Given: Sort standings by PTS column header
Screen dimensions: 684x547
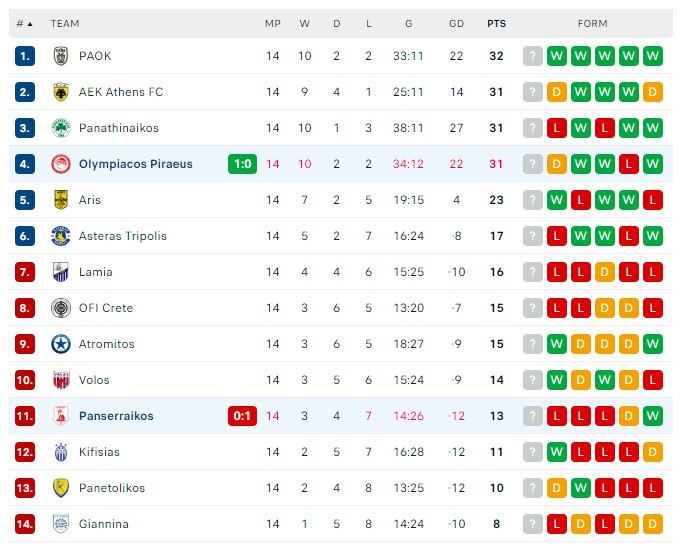Looking at the screenshot, I should pyautogui.click(x=496, y=23).
